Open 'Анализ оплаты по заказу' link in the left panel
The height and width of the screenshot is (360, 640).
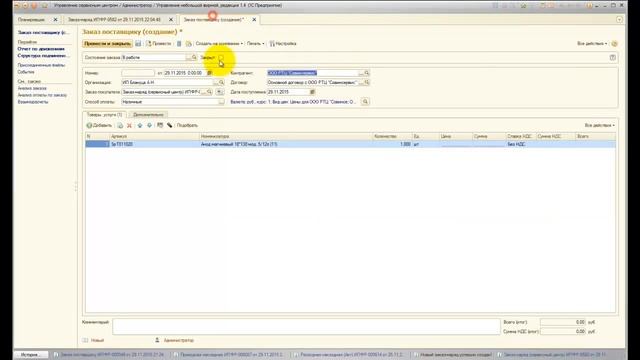42,95
